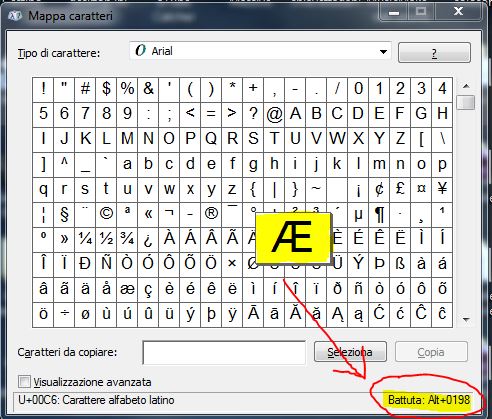
Task: Click the scrollbar down arrow
Action: point(466,320)
